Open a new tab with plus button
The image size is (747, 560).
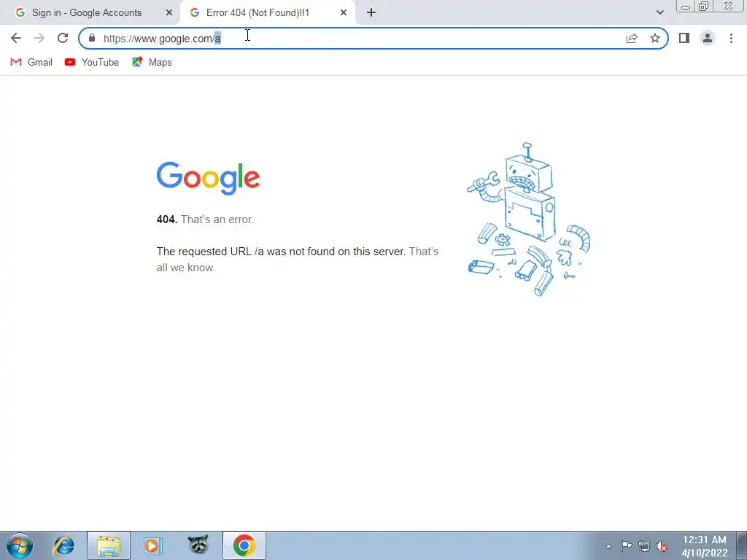point(371,13)
